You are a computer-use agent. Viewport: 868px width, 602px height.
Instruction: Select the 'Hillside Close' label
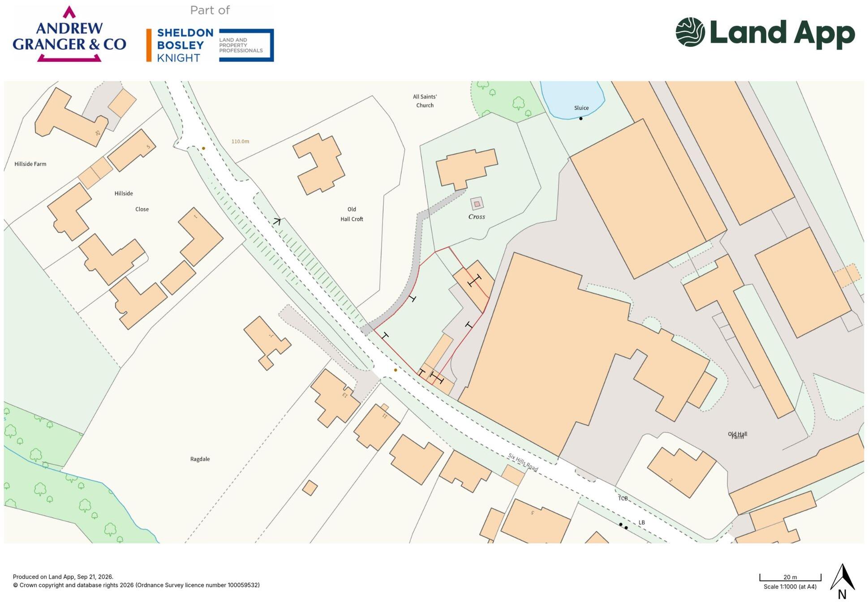(131, 201)
